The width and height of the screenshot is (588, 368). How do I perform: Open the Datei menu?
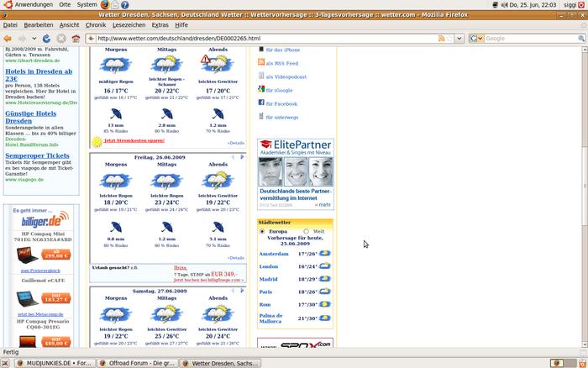click(x=10, y=24)
